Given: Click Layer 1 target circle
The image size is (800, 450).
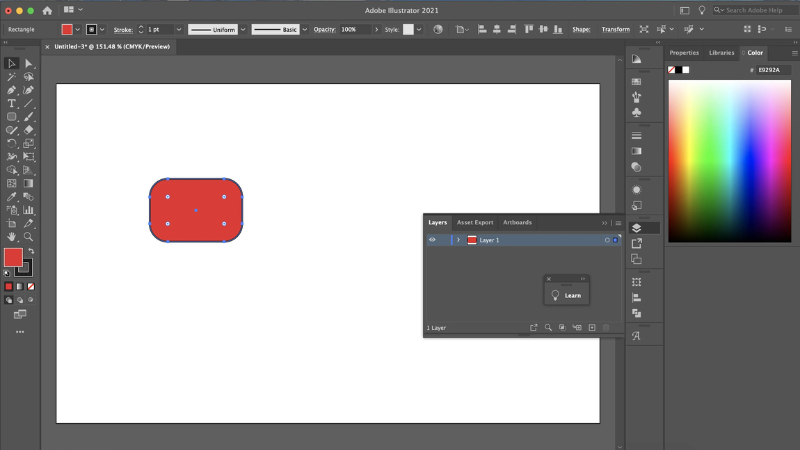Looking at the screenshot, I should point(606,240).
